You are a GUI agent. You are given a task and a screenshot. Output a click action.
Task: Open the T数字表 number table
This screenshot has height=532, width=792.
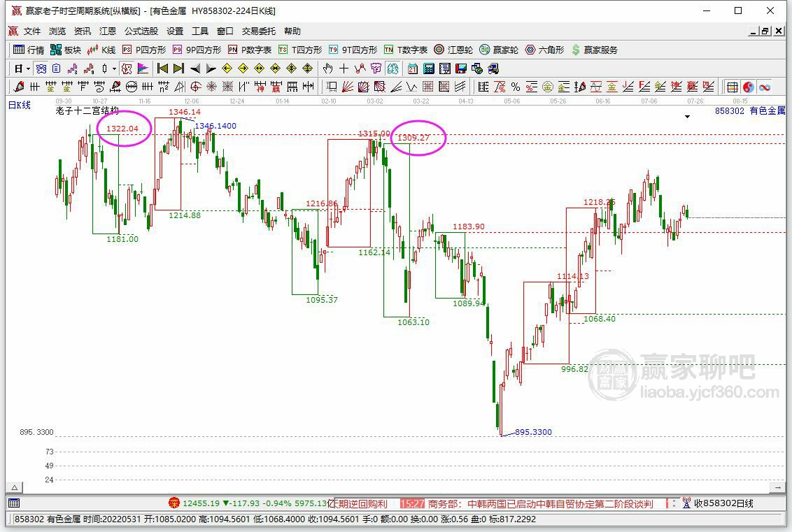(x=406, y=50)
